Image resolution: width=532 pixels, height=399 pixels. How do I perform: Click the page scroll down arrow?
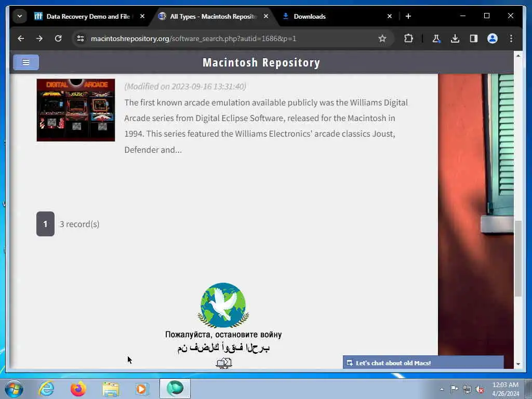click(x=518, y=364)
